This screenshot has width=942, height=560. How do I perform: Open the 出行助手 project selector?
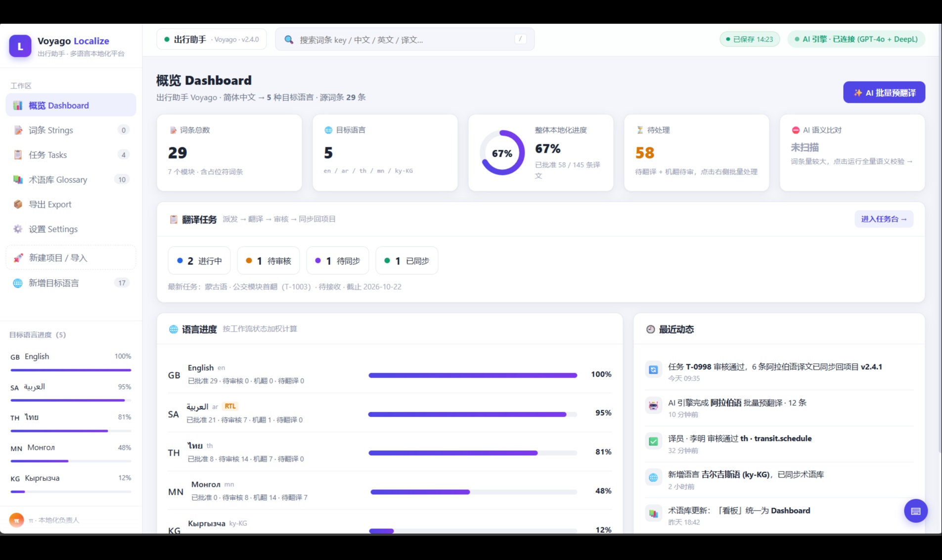212,39
